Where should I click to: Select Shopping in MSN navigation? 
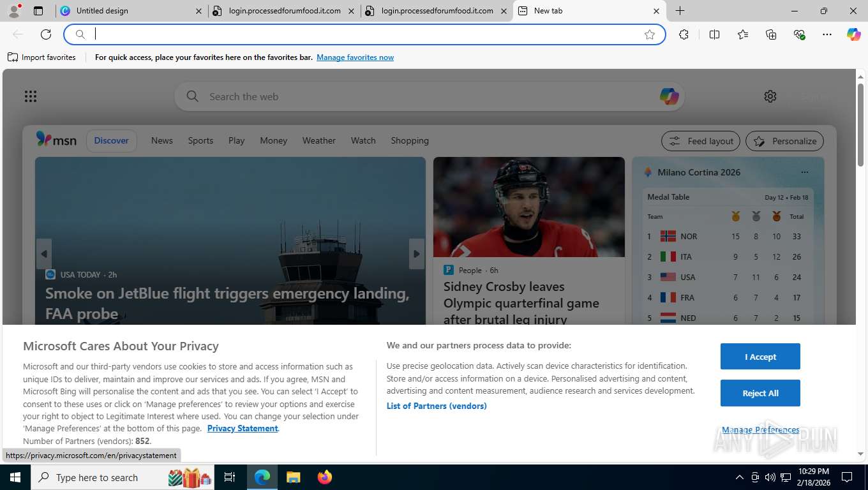pos(410,140)
